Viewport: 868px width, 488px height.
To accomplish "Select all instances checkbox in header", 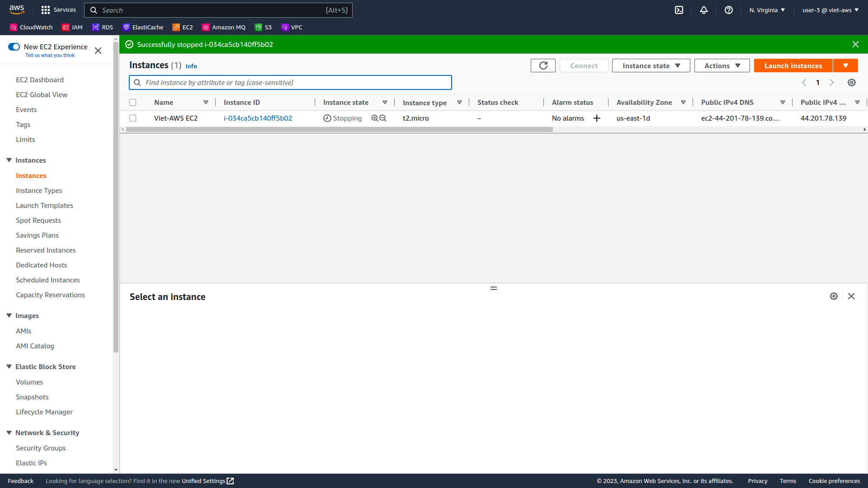I will pos(133,103).
